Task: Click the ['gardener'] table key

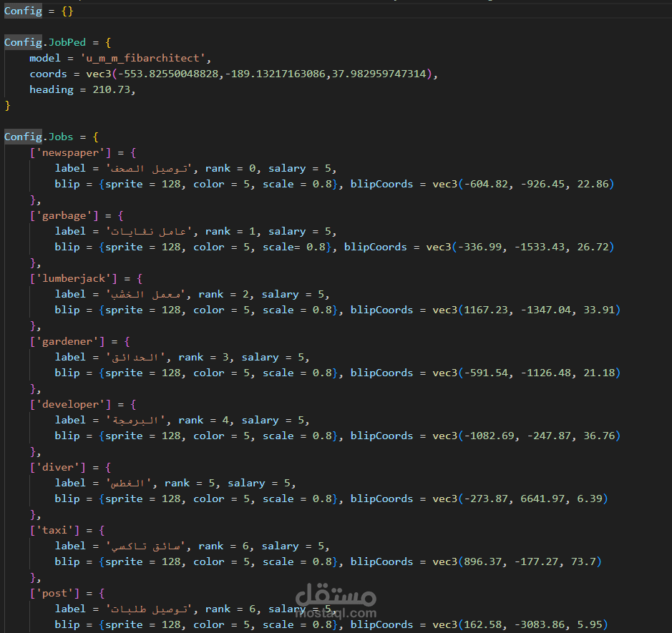Action: tap(67, 342)
